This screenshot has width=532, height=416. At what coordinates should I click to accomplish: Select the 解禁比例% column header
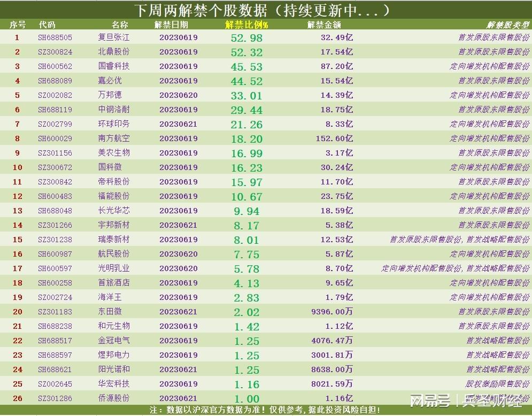pyautogui.click(x=246, y=25)
